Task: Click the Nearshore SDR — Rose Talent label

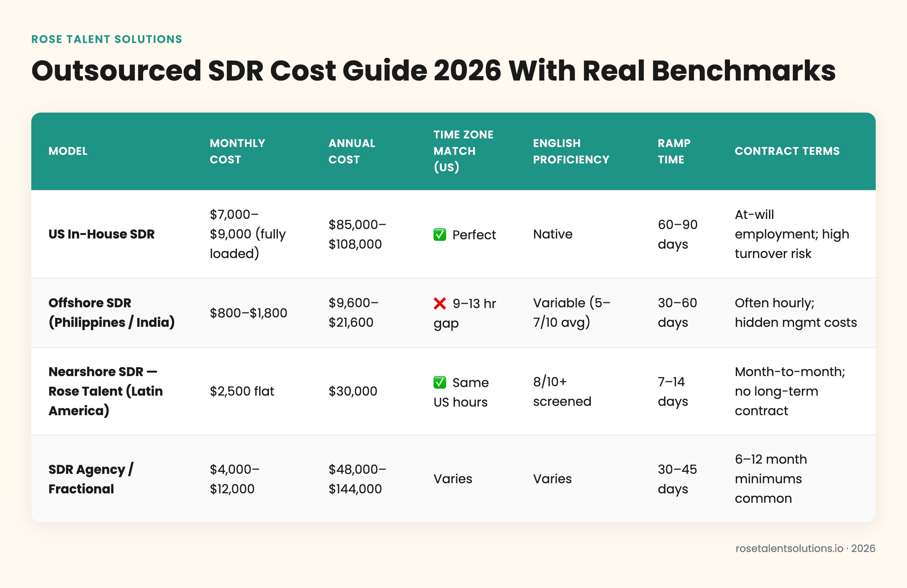Action: pos(106,391)
